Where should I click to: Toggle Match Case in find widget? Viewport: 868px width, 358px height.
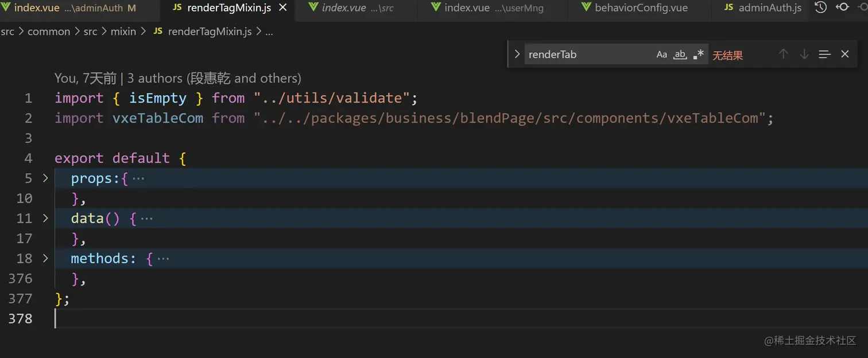pos(662,55)
